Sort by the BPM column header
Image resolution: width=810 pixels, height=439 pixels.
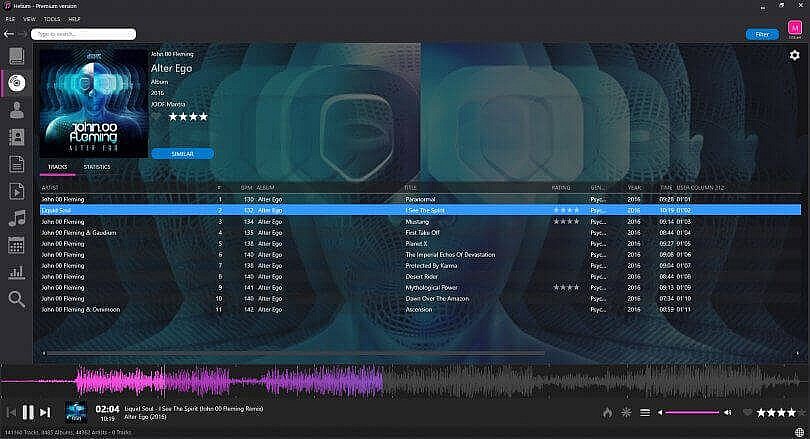pyautogui.click(x=246, y=187)
